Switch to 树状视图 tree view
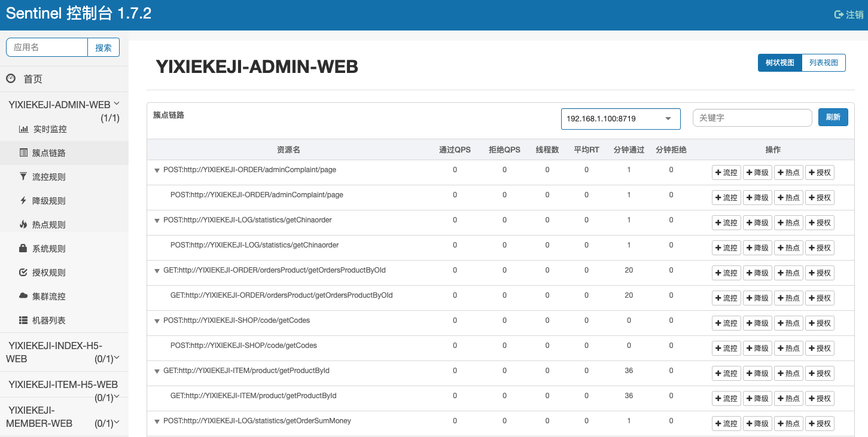This screenshot has height=437, width=868. point(779,63)
